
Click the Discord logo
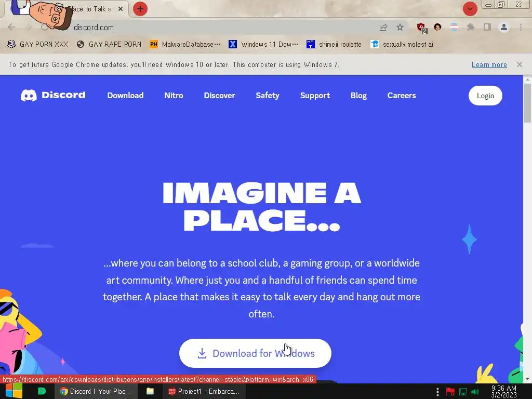[53, 96]
